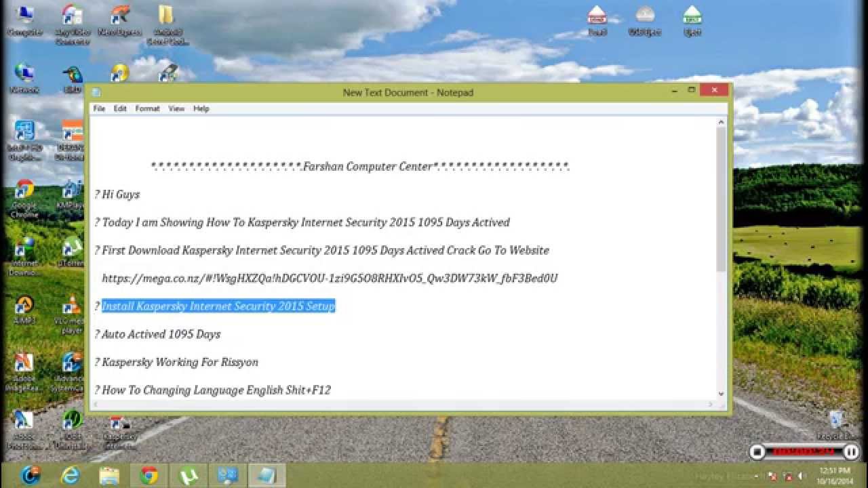
Task: Click the screen recorder pause button
Action: coord(851,451)
